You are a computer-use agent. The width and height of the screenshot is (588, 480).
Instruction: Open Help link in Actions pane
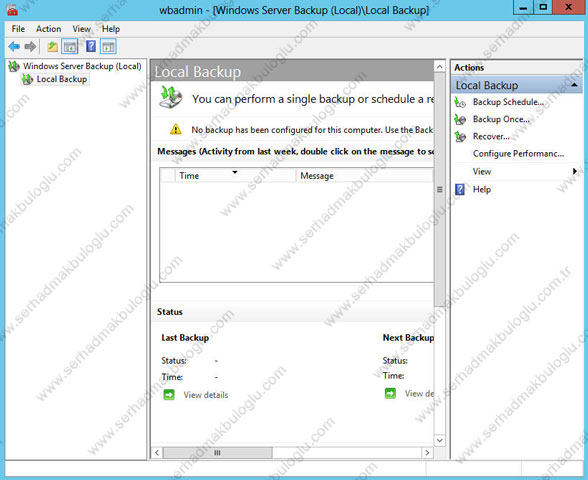[482, 189]
